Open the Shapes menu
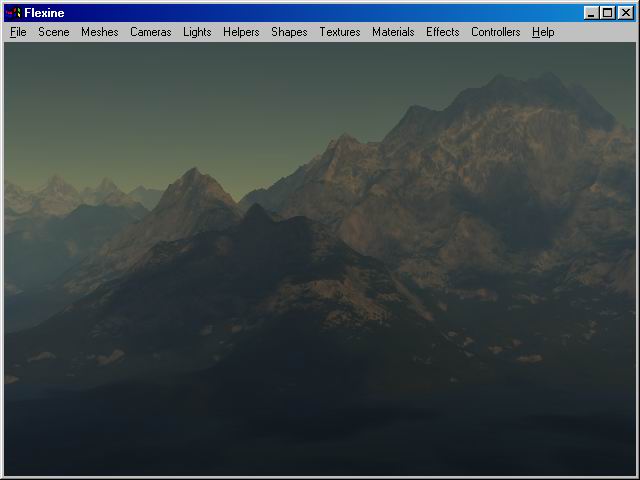Screen dimensions: 640x480 click(x=289, y=32)
